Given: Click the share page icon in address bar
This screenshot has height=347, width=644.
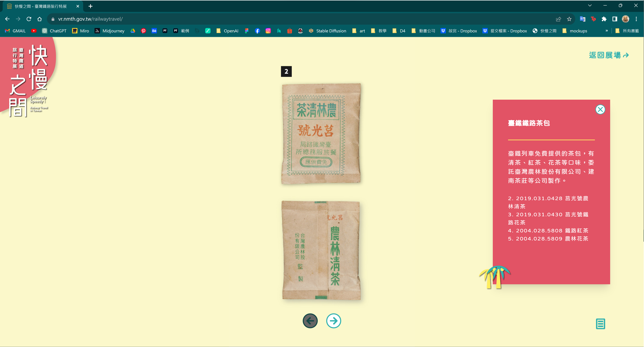Looking at the screenshot, I should click(558, 19).
